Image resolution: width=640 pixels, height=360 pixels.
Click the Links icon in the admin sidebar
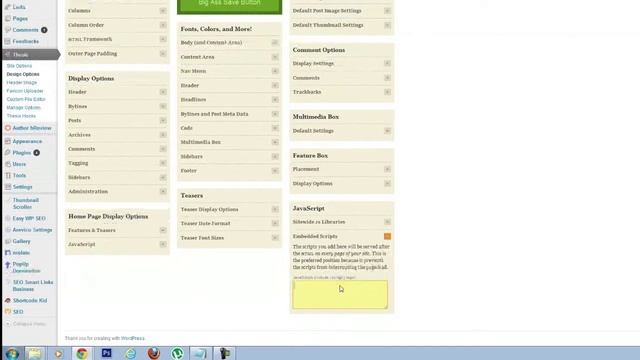(x=8, y=7)
